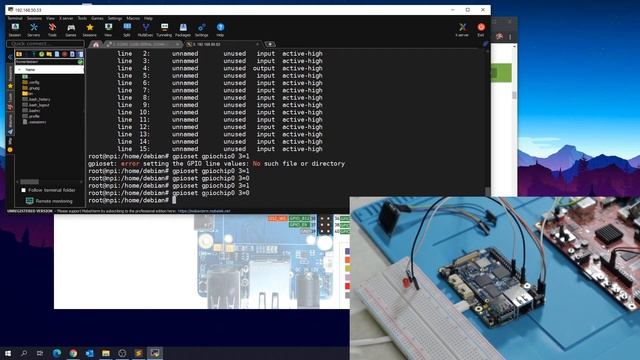Image resolution: width=640 pixels, height=360 pixels.
Task: Open the sidebar Tools tab
Action: (x=10, y=101)
